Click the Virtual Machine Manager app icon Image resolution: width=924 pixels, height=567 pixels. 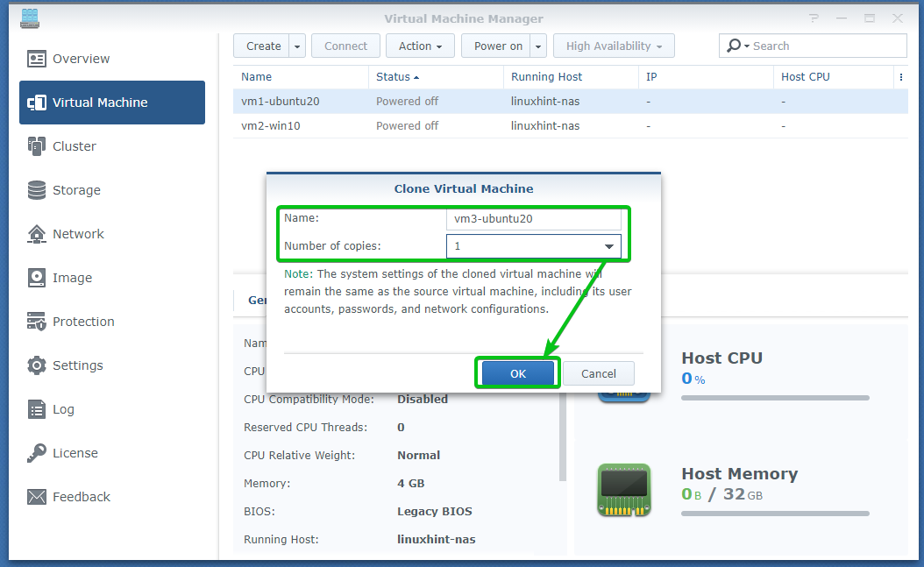pos(30,18)
